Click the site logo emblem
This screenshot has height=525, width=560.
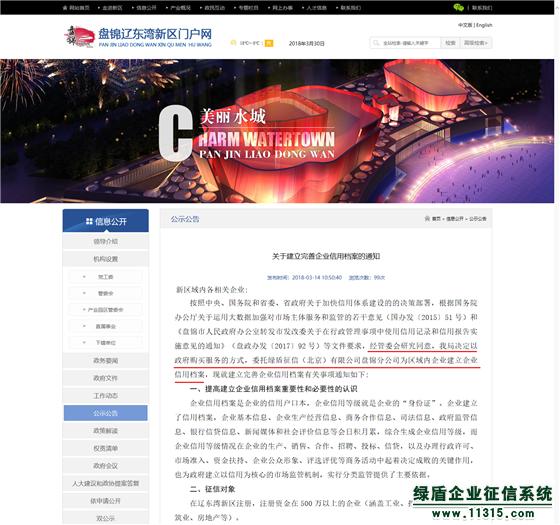coord(79,36)
